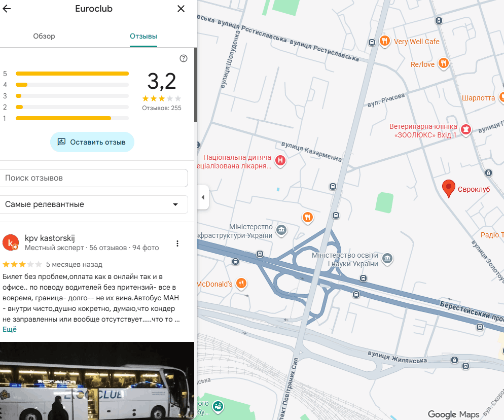Expand review text with Ещё link
The width and height of the screenshot is (504, 420).
coord(10,329)
